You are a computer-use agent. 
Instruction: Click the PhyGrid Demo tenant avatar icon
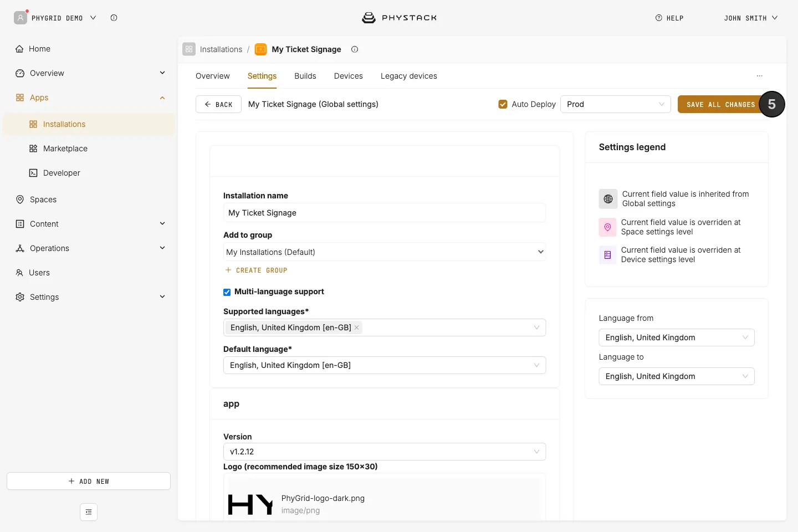(x=21, y=18)
